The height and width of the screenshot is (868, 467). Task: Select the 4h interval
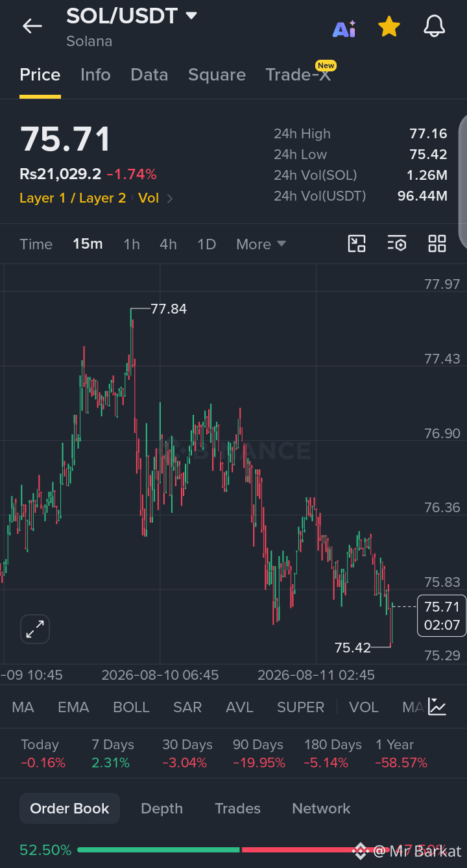[168, 244]
